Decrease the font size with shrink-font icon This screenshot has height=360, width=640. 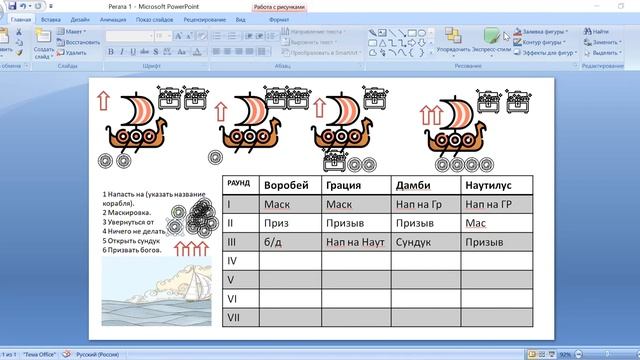(189, 36)
